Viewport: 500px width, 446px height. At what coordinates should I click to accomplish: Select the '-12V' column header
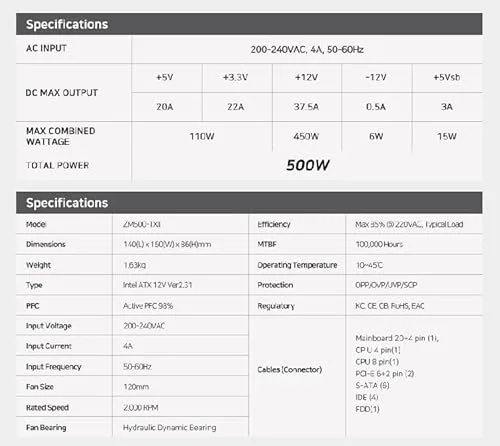click(376, 77)
